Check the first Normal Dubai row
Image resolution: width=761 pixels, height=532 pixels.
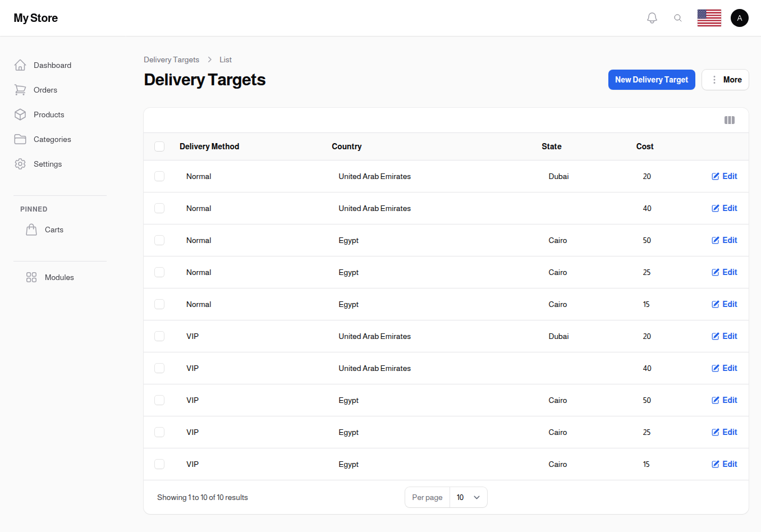tap(159, 176)
